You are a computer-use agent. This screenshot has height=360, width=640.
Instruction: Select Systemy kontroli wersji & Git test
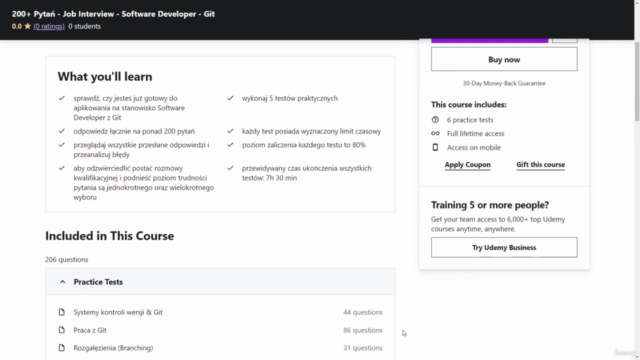118,312
